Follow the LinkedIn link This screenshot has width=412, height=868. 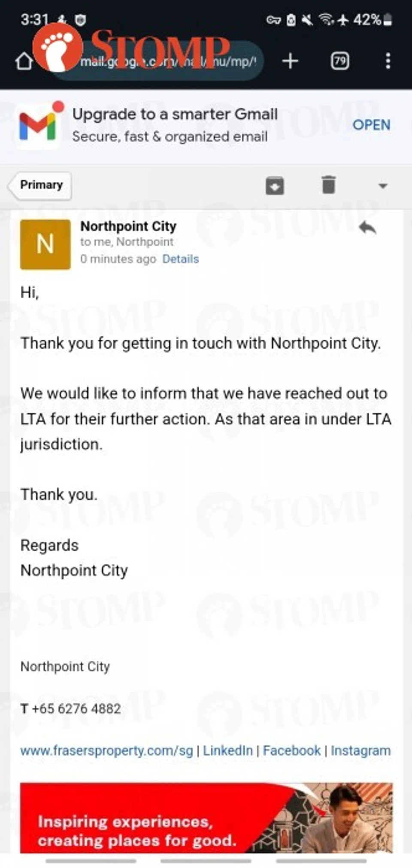pos(227,750)
